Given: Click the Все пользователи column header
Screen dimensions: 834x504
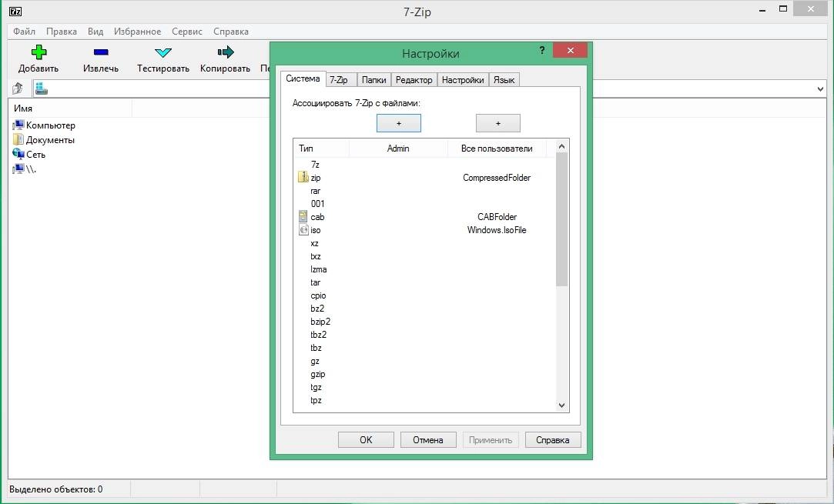Looking at the screenshot, I should [x=497, y=149].
